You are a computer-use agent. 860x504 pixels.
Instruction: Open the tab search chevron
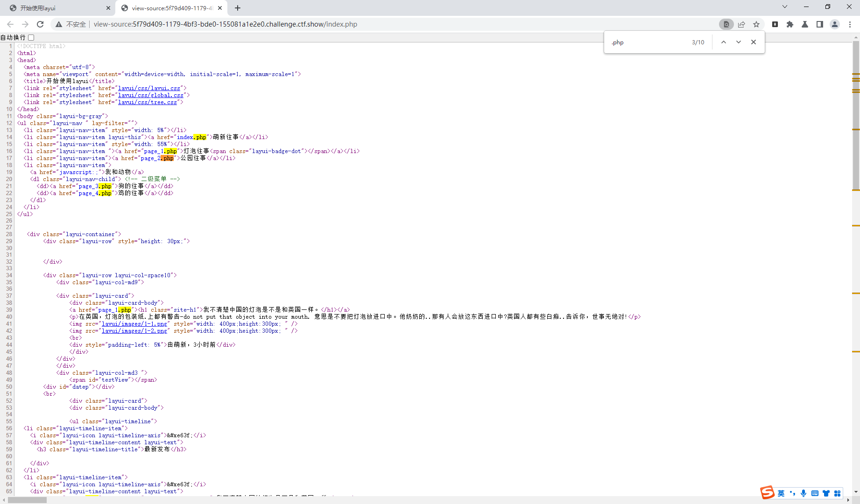coord(784,7)
